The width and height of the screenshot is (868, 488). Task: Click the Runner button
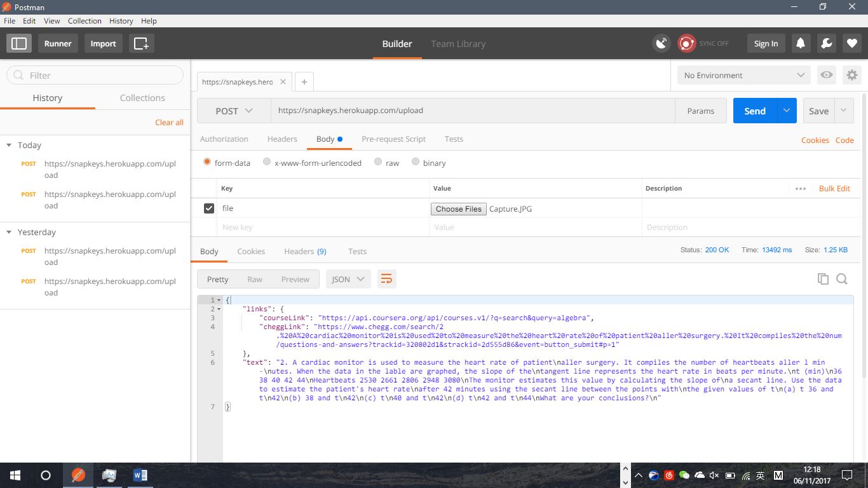[58, 43]
